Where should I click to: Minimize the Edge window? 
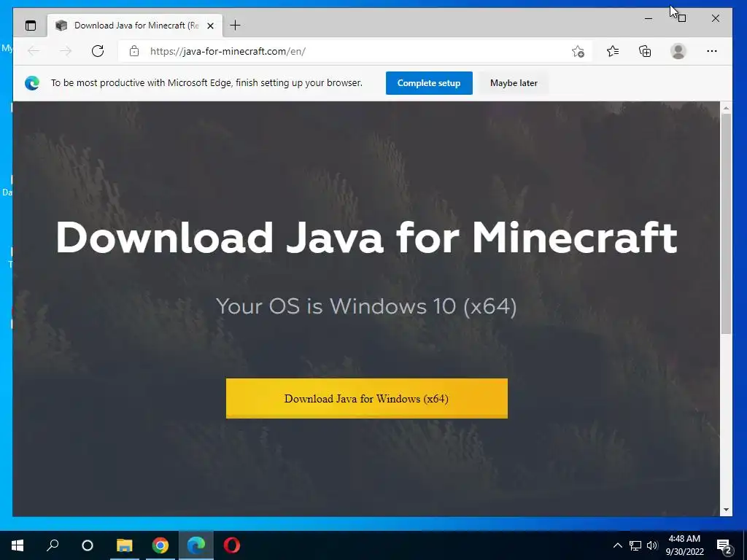pyautogui.click(x=649, y=18)
